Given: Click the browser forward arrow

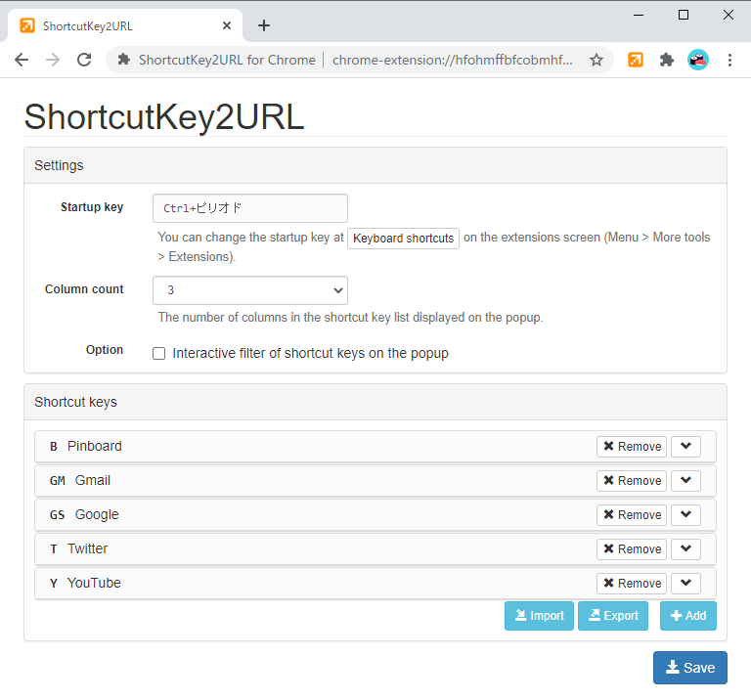Looking at the screenshot, I should click(53, 60).
